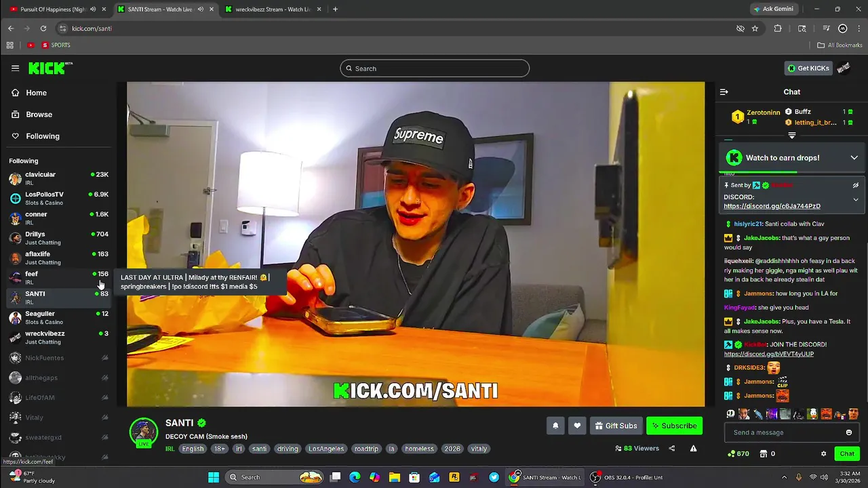Click the Gift Subs button
The image size is (868, 488).
(616, 426)
